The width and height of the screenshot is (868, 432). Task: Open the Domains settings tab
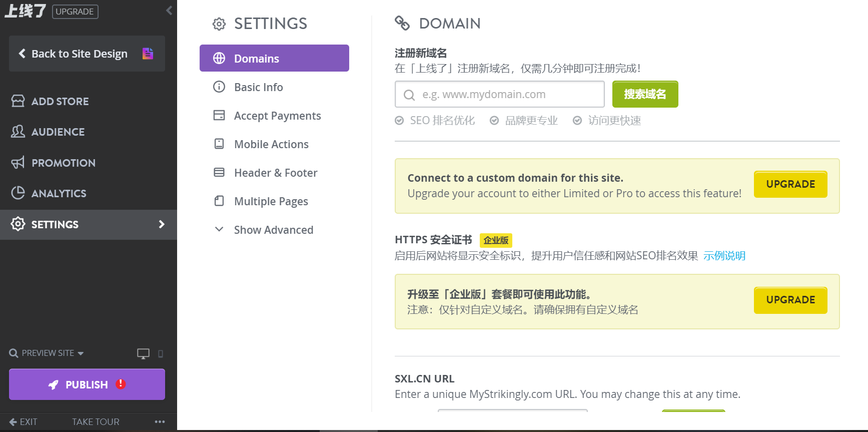point(274,58)
